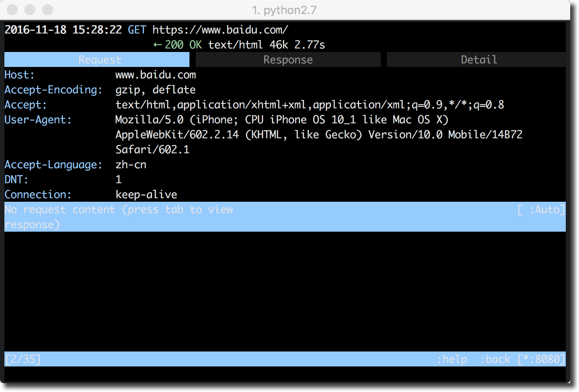Click the '[2/35]' flow counter
This screenshot has width=579, height=392.
point(22,359)
